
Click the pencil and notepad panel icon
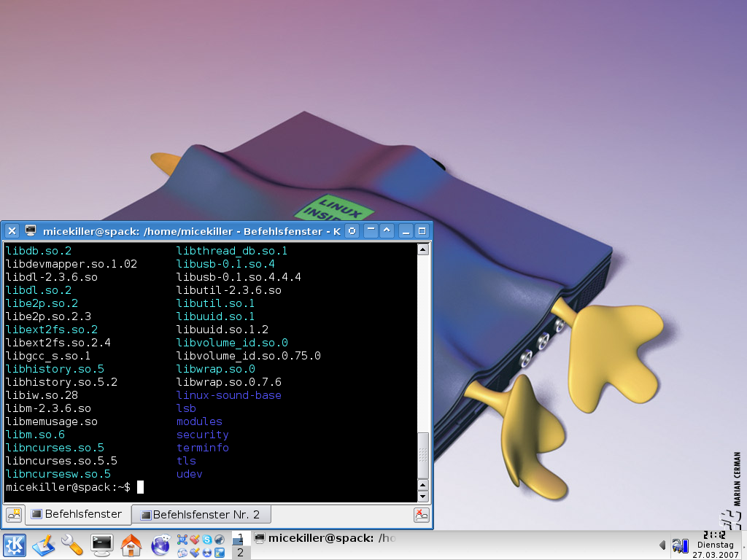pos(43,544)
